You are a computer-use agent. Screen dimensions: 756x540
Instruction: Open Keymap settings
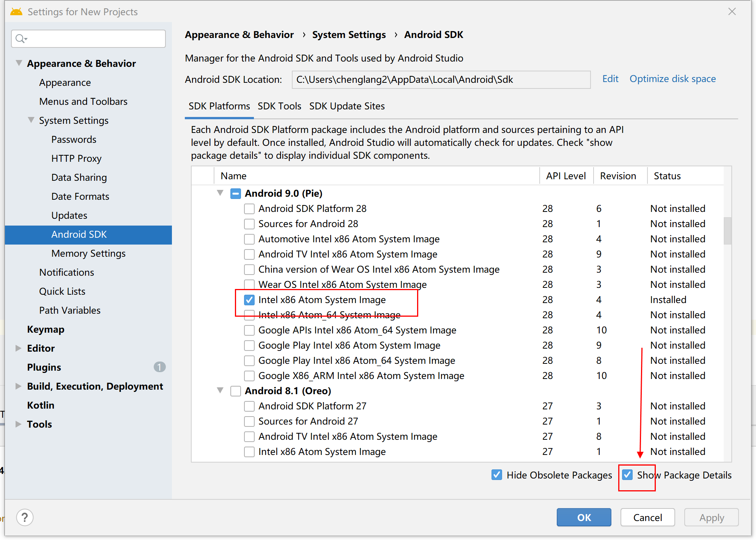46,329
